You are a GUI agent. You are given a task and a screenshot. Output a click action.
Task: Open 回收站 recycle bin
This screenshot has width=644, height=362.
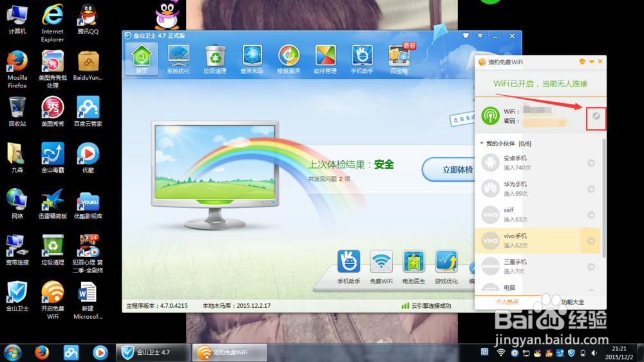coord(17,112)
